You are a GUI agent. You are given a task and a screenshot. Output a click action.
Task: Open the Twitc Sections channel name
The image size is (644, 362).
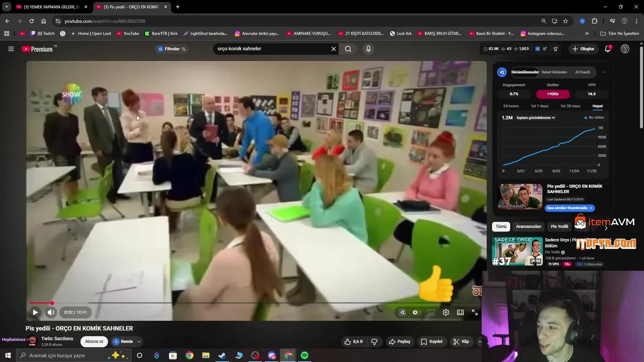(57, 338)
